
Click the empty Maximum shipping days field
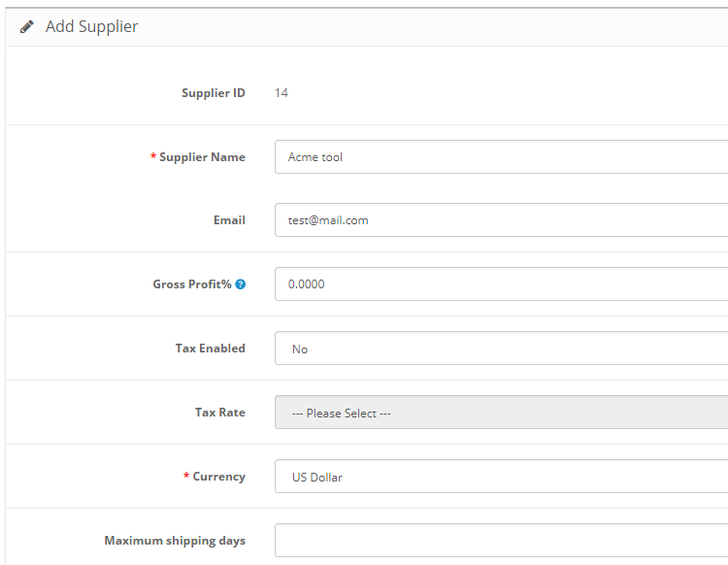tap(501, 540)
